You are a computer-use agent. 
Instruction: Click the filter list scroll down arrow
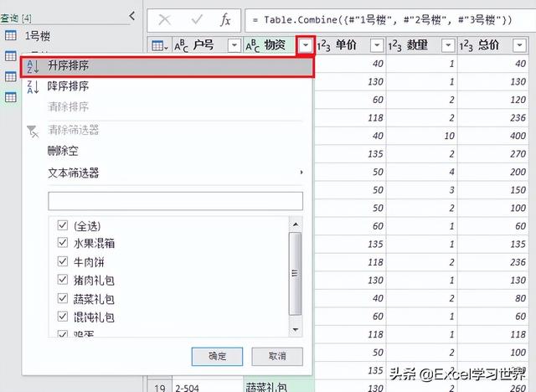(x=296, y=330)
